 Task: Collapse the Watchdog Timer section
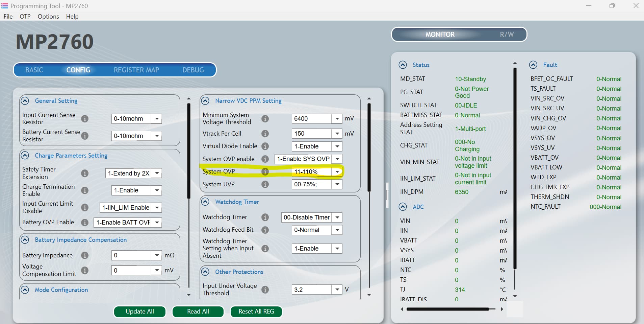point(205,202)
